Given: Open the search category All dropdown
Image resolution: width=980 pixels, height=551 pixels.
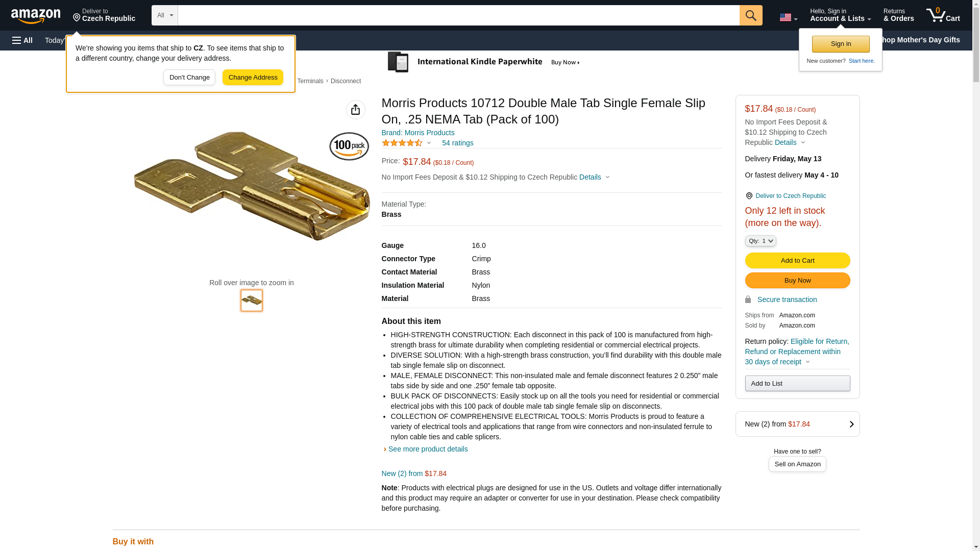Looking at the screenshot, I should [x=164, y=15].
